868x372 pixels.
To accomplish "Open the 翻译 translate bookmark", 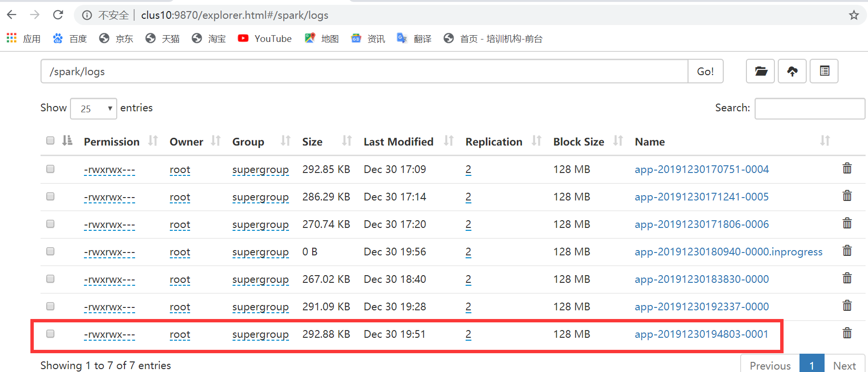I will coord(414,39).
